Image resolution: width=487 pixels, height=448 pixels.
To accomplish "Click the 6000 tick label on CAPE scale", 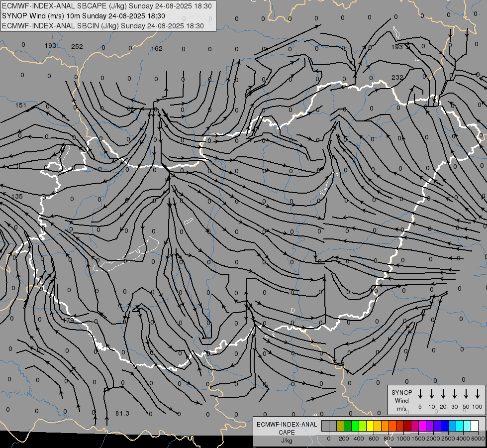I will 478,439.
